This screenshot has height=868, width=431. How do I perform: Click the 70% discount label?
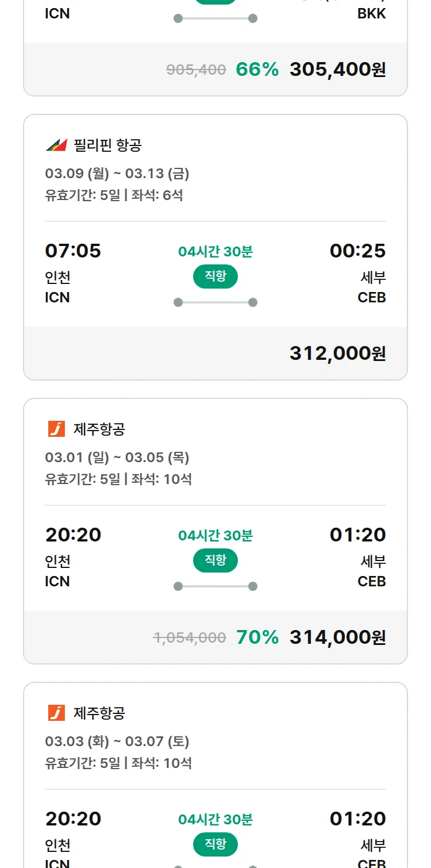click(x=257, y=637)
